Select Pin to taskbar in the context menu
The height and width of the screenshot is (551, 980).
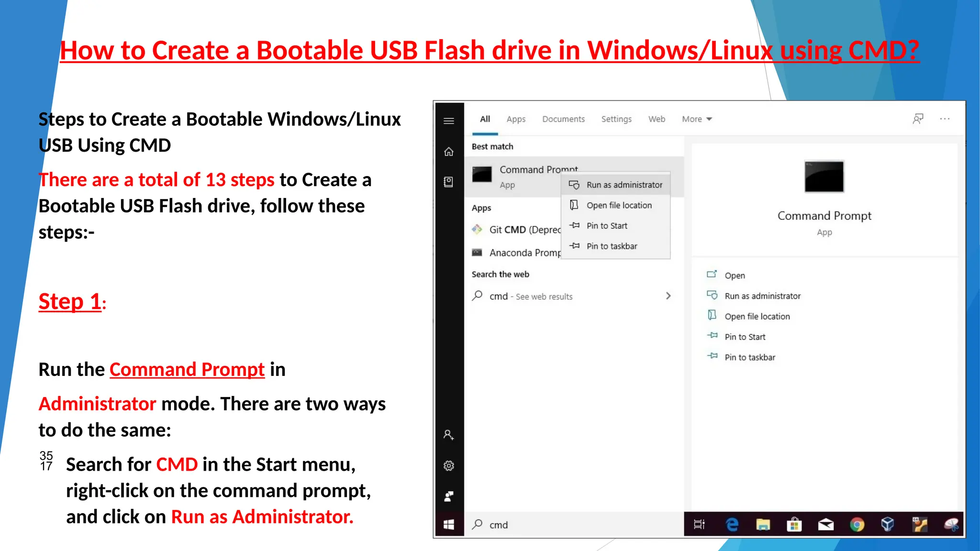(x=612, y=246)
